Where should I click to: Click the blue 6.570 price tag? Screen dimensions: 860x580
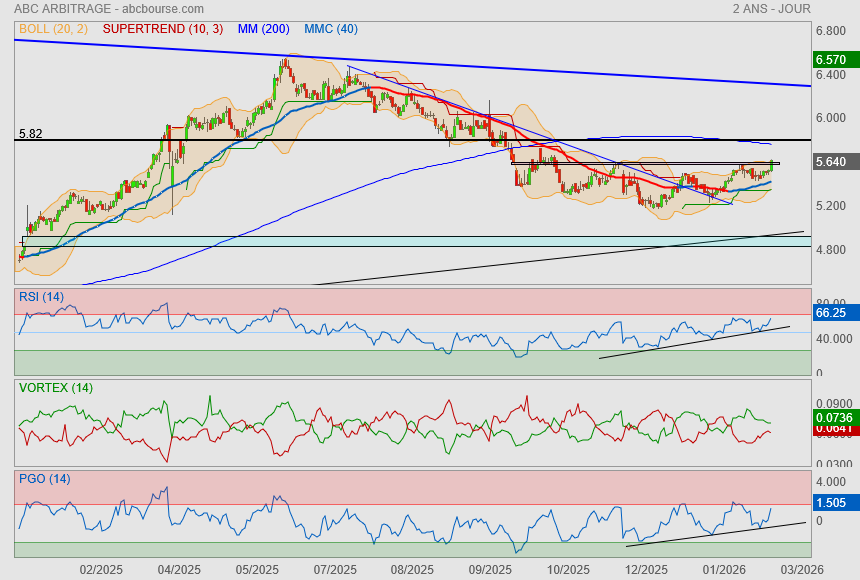(x=832, y=59)
